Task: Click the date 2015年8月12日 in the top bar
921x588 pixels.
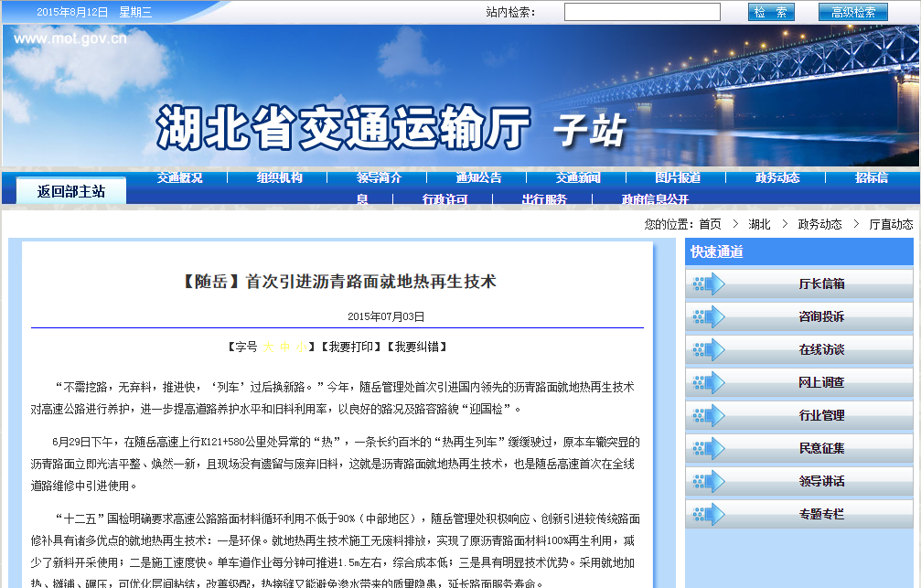Action: tap(72, 12)
